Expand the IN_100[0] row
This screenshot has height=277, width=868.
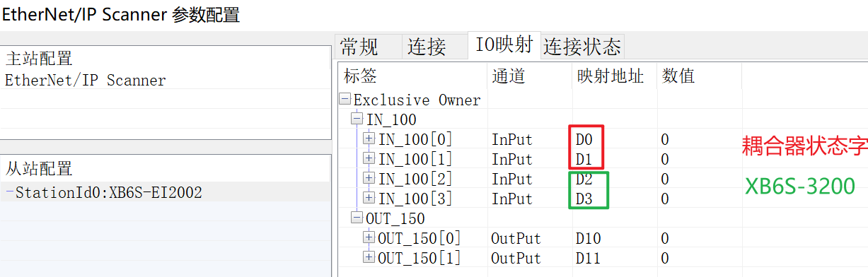click(x=369, y=139)
